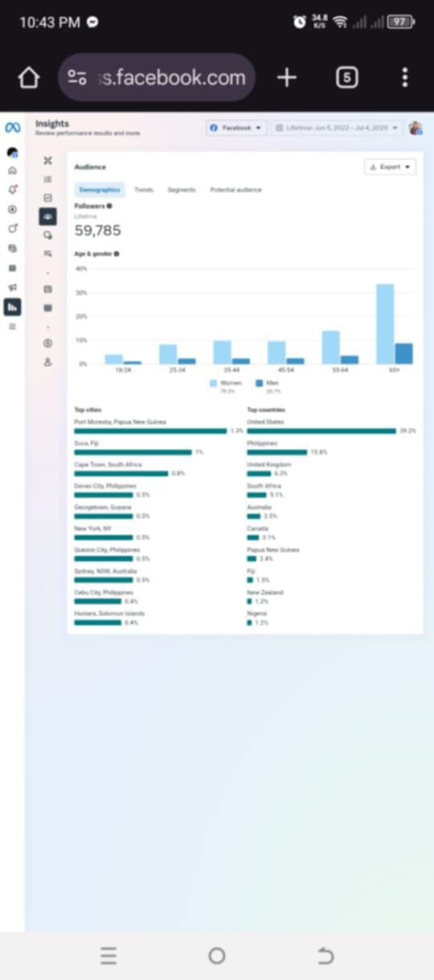Click the 59,785 followers count
The width and height of the screenshot is (434, 980).
[x=98, y=231]
